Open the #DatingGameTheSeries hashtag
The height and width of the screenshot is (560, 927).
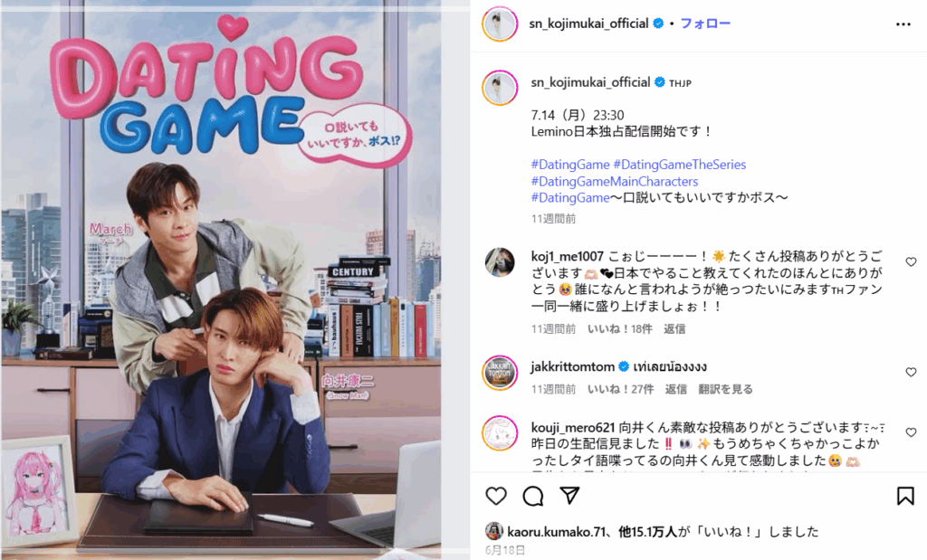tap(679, 165)
